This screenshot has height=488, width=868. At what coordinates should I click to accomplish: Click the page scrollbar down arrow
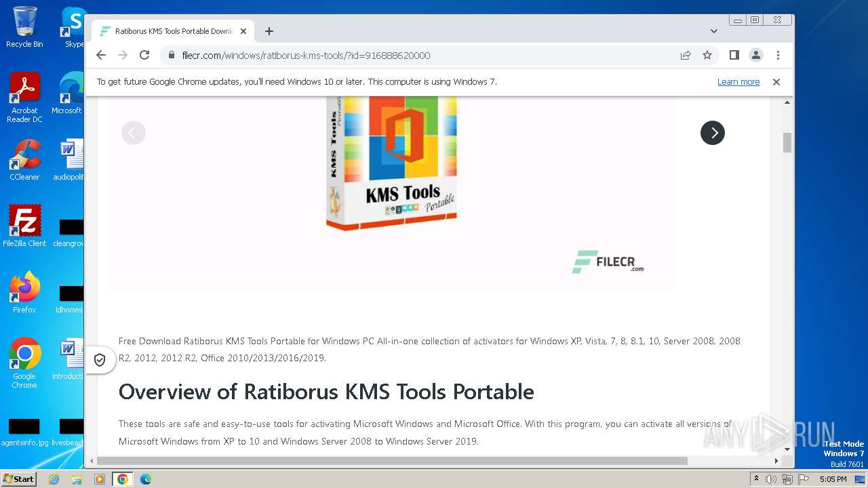pyautogui.click(x=787, y=449)
